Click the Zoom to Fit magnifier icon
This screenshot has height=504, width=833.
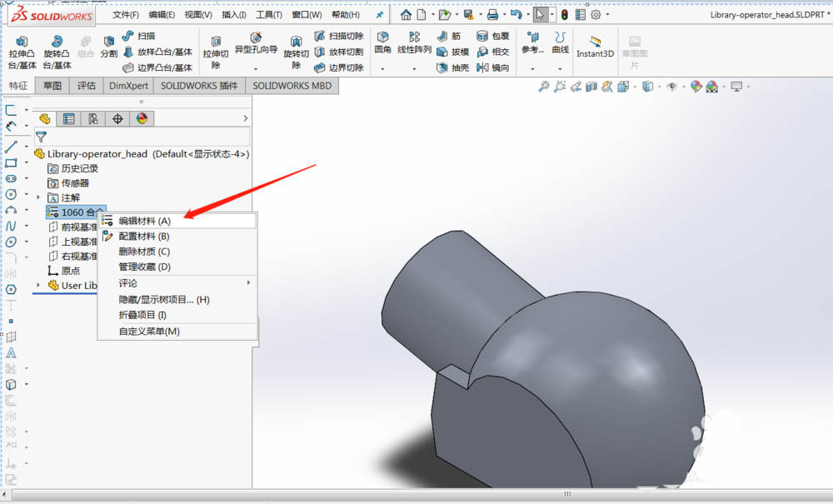[543, 87]
